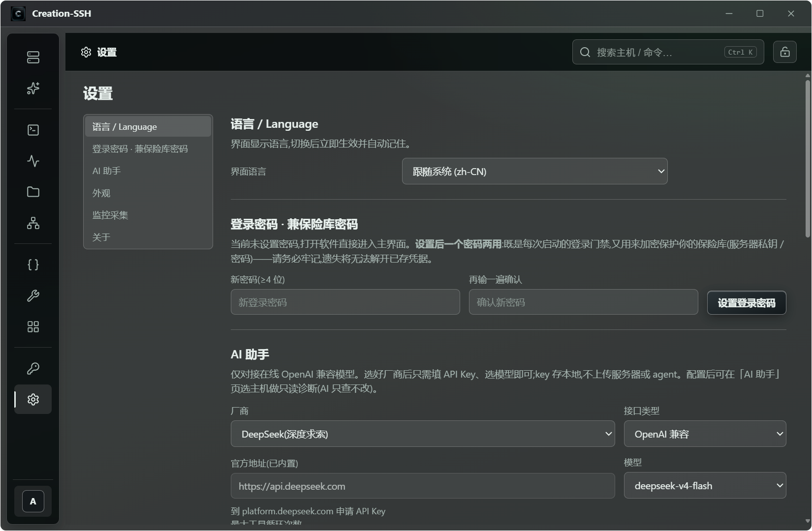Viewport: 812px width, 531px height.
Task: Open the wrench tools sidebar icon
Action: coord(33,295)
